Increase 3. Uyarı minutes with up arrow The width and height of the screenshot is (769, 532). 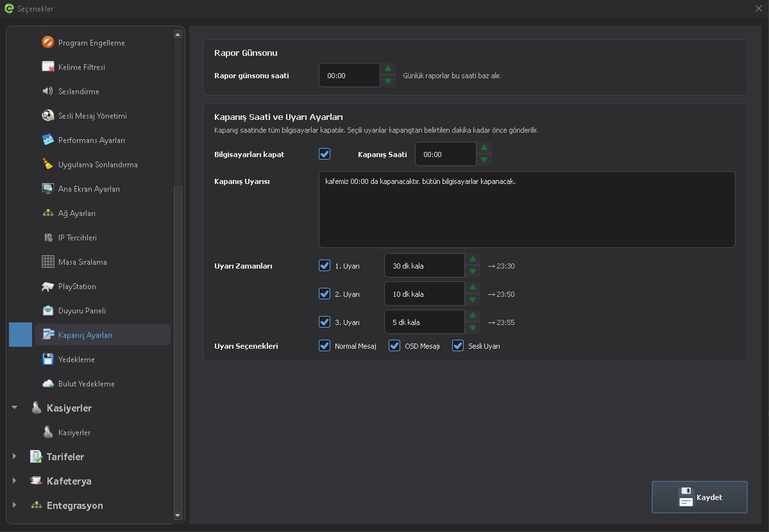tap(473, 315)
